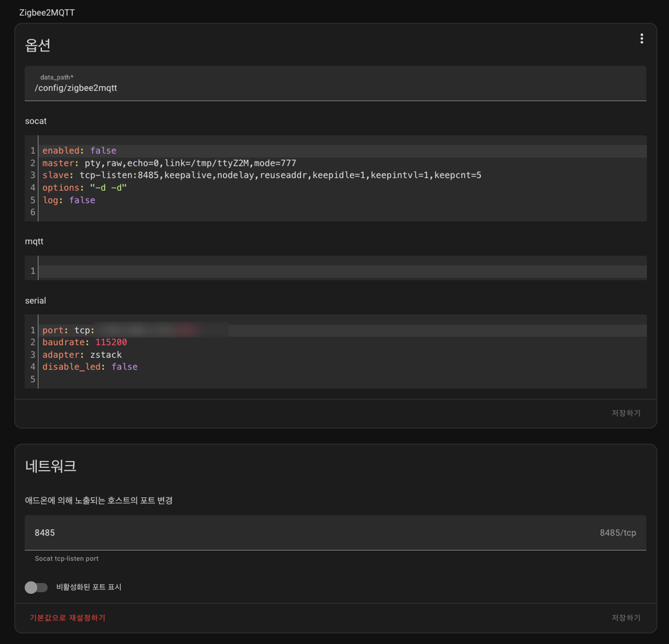Click the disable_led: false line
This screenshot has width=669, height=644.
pyautogui.click(x=90, y=367)
